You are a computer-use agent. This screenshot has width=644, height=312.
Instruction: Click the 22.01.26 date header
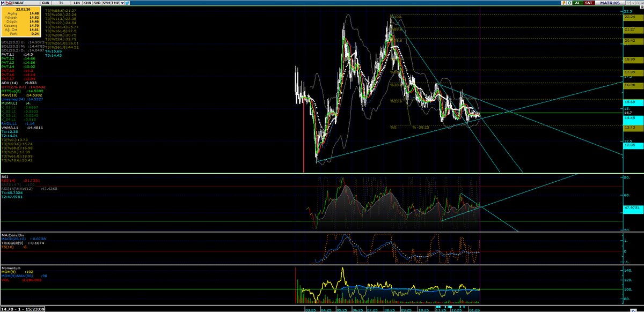point(23,10)
